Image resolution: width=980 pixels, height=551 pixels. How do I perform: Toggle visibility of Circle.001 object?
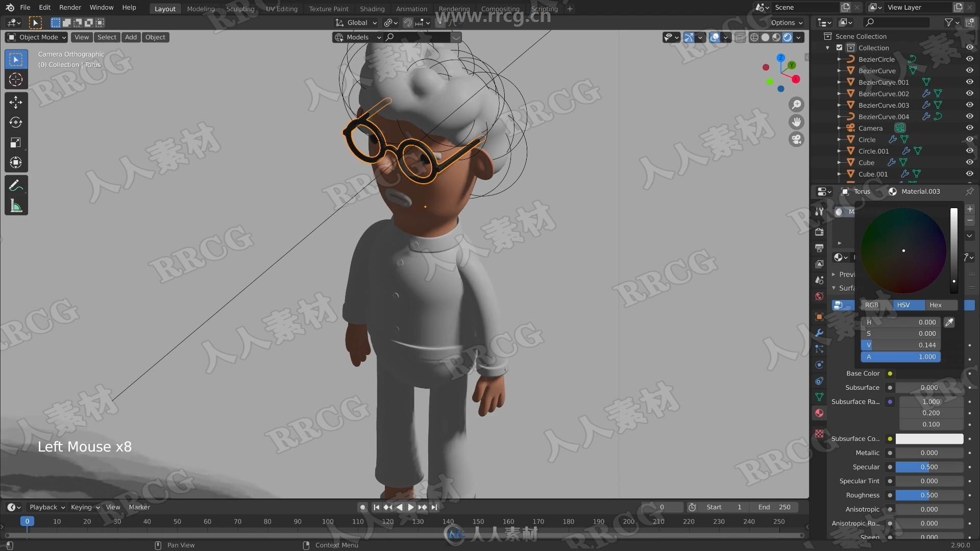click(x=969, y=151)
